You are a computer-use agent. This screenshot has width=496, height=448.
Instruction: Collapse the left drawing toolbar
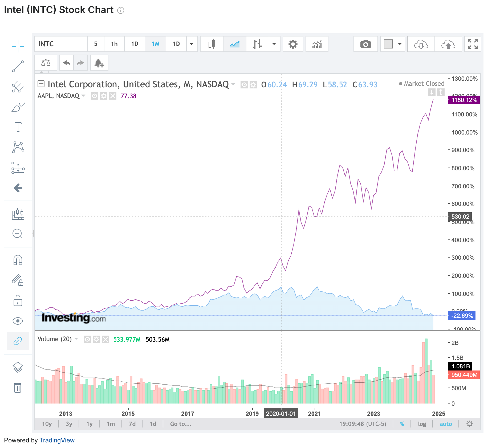(x=33, y=233)
